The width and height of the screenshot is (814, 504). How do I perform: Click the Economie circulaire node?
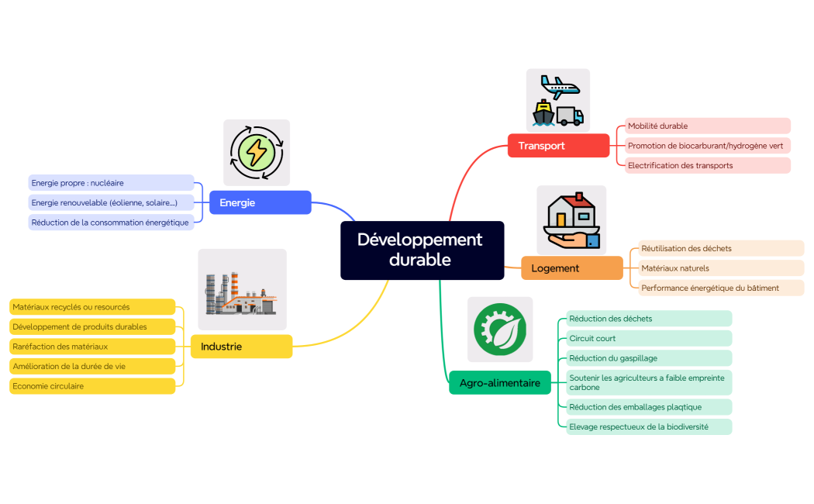(91, 385)
